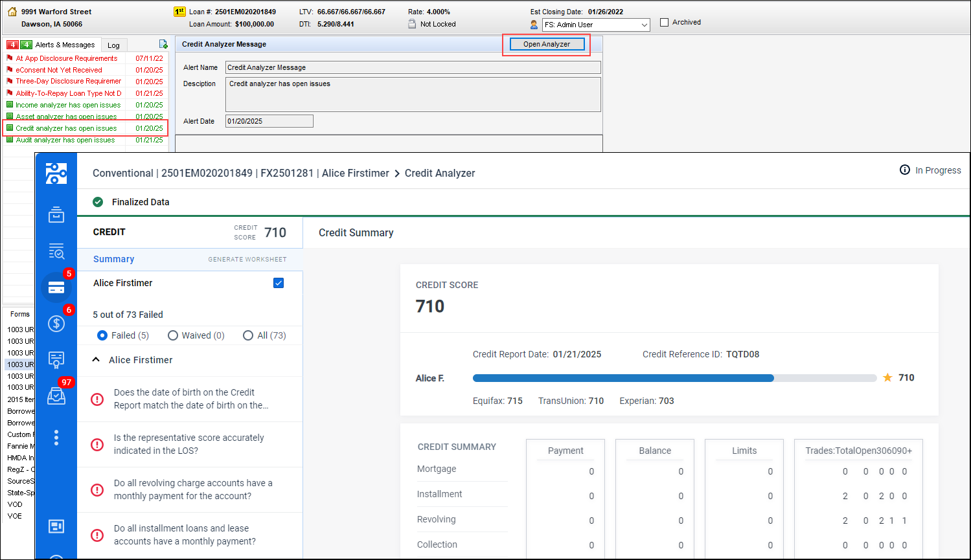This screenshot has height=560, width=971.
Task: Select Income analyzer has open issues message
Action: tap(86, 105)
